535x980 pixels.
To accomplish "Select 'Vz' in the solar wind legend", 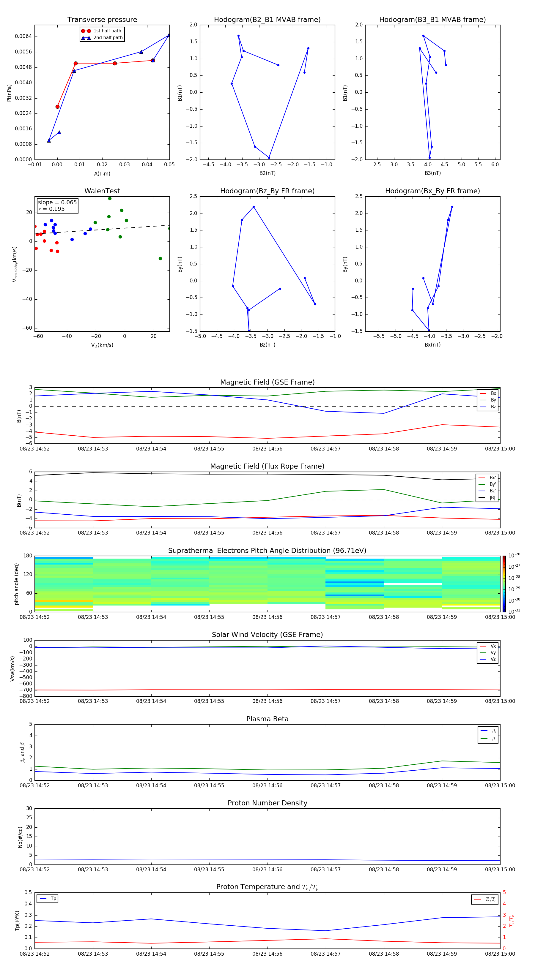I will (488, 659).
